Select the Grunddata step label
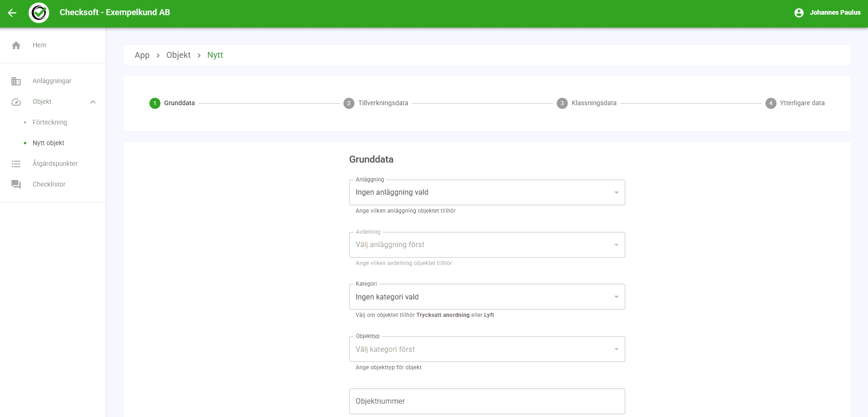The width and height of the screenshot is (868, 417). [x=179, y=103]
